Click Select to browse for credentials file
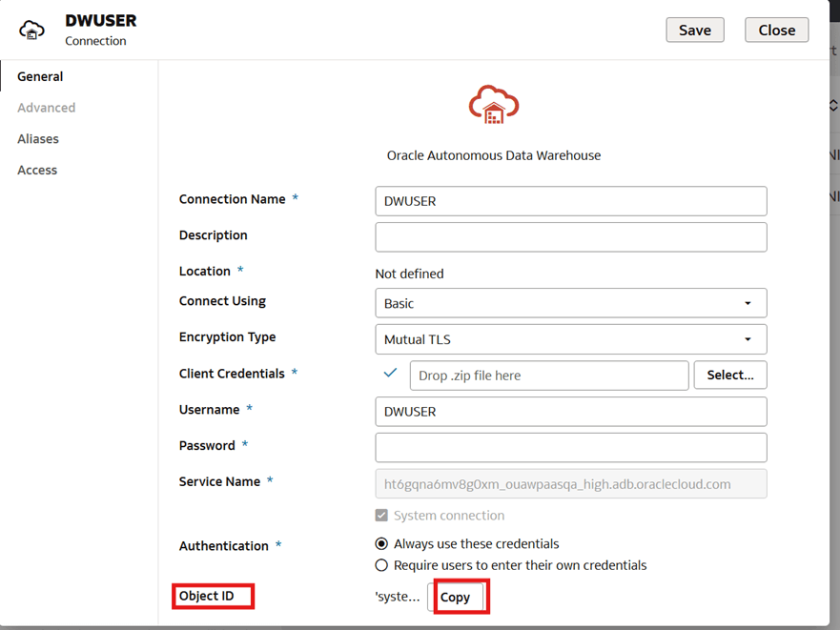 point(730,375)
